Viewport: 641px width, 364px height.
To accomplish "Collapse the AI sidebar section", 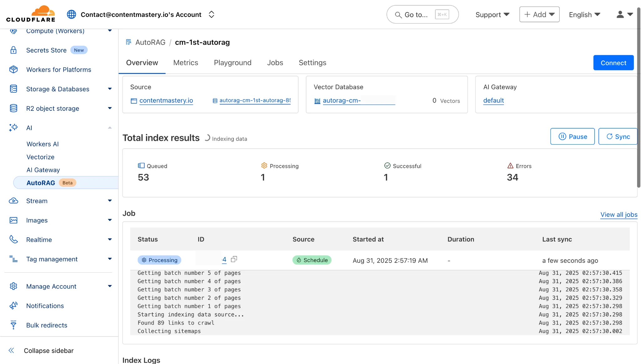I will (110, 128).
